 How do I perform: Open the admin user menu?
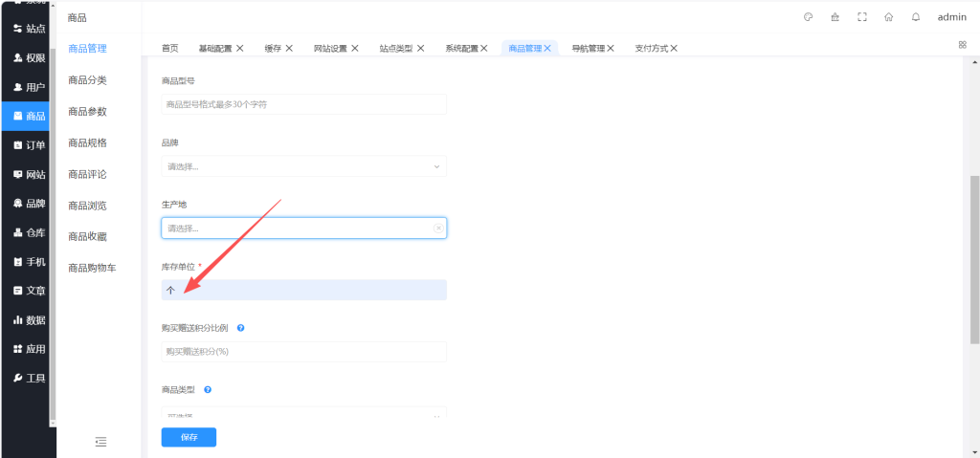click(952, 17)
